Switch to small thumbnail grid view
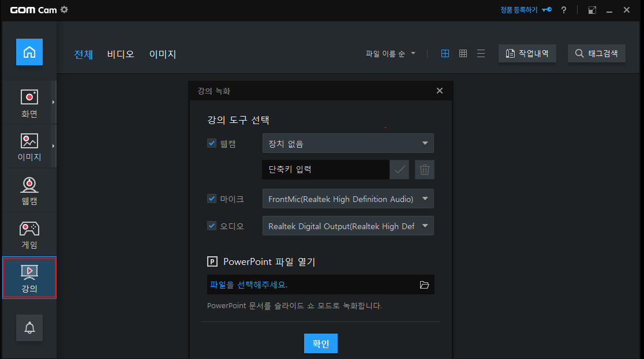 pos(463,54)
